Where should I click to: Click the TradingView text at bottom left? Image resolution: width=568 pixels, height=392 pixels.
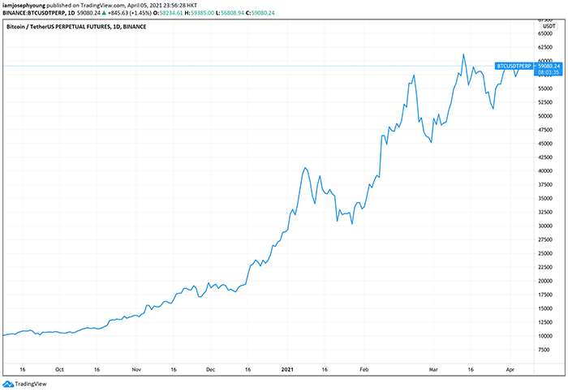pos(32,384)
